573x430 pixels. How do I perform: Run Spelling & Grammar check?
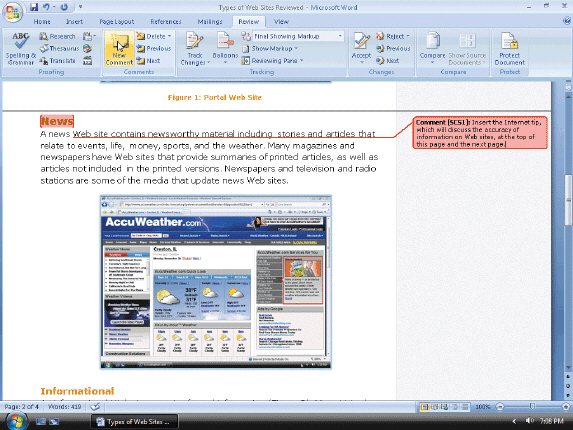point(21,49)
